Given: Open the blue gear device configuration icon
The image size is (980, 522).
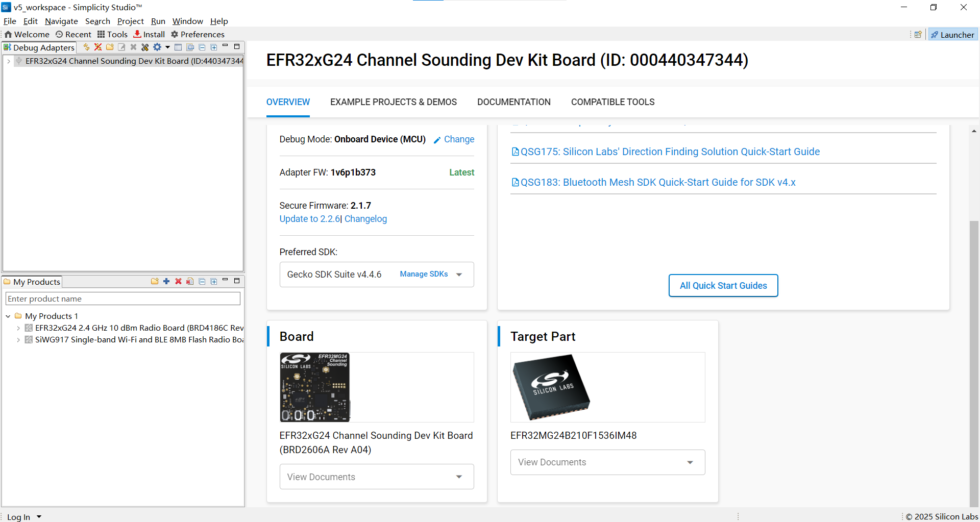Looking at the screenshot, I should coord(157,47).
